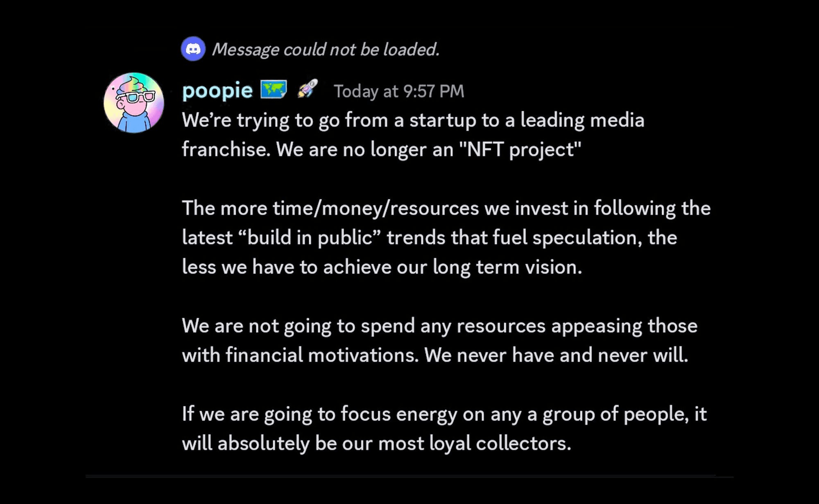
Task: Click the world map emoji badge
Action: pyautogui.click(x=274, y=89)
